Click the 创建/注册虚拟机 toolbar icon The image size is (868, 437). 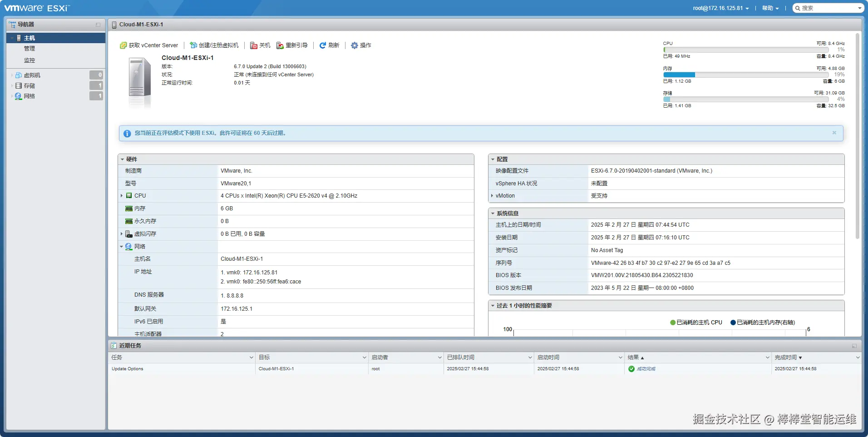[x=193, y=45]
